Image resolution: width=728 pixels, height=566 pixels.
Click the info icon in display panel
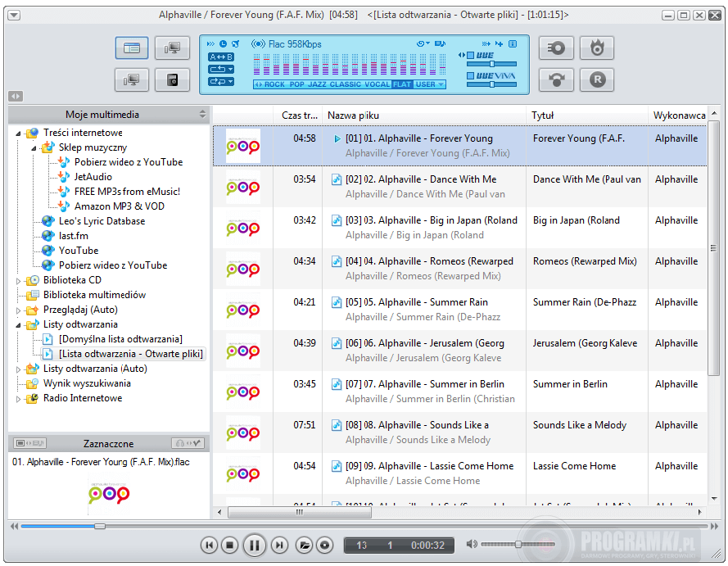click(513, 43)
